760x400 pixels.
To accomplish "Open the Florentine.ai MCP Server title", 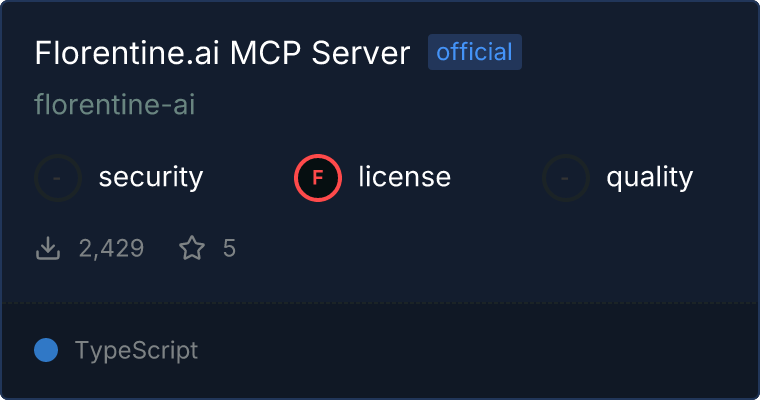I will coord(222,52).
